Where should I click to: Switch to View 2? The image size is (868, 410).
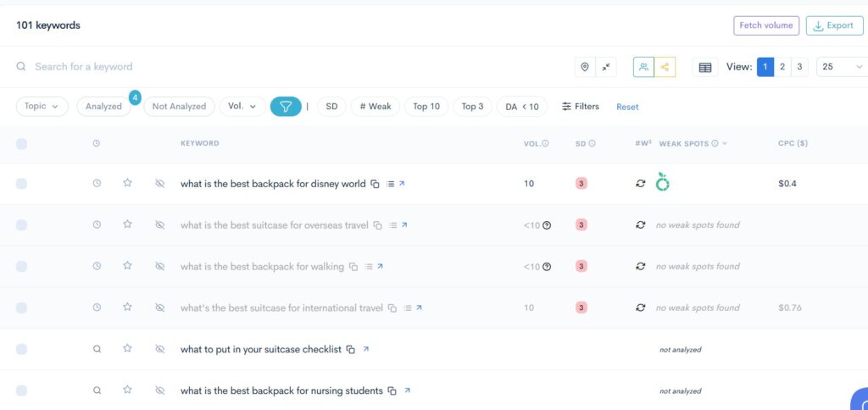pyautogui.click(x=782, y=67)
